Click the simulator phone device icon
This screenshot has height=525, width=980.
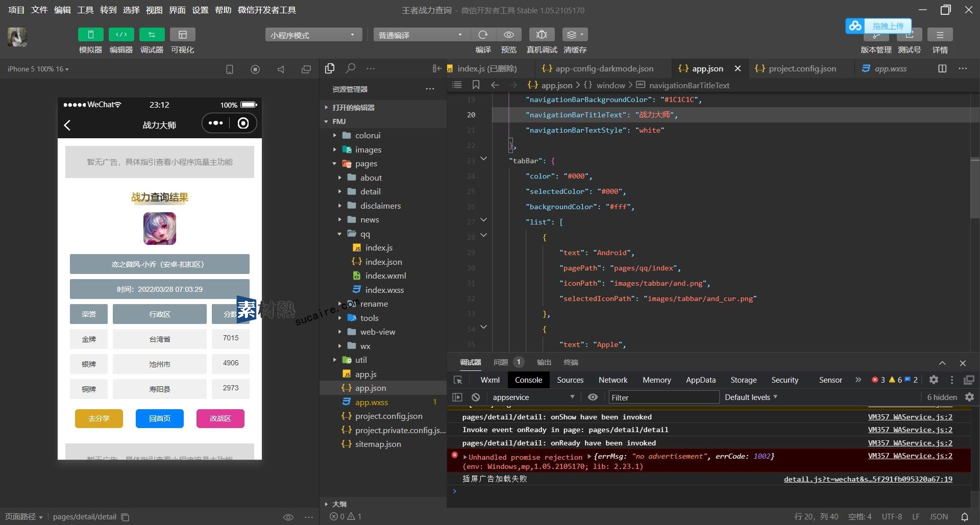point(230,69)
